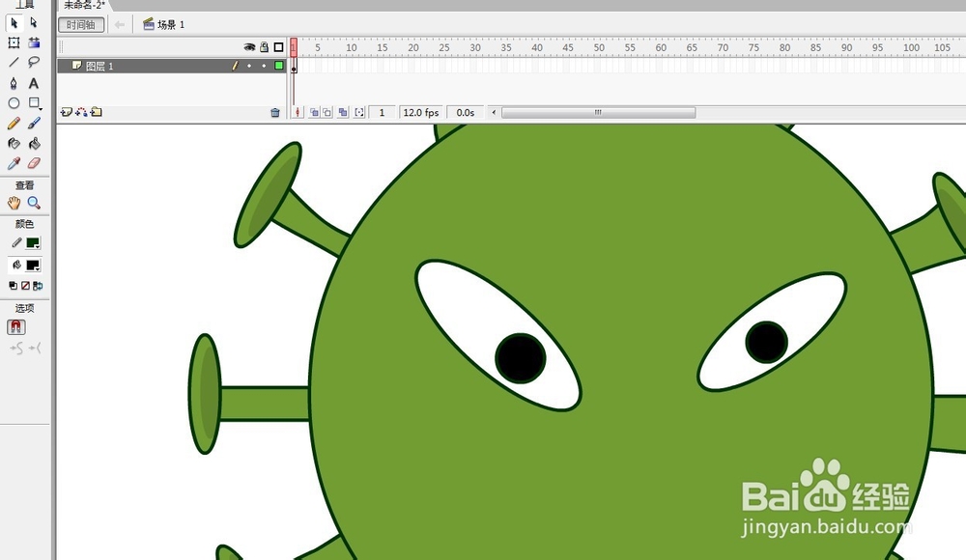Click the virus's right eye pupil
Viewport: 966px width, 560px height.
click(x=766, y=342)
